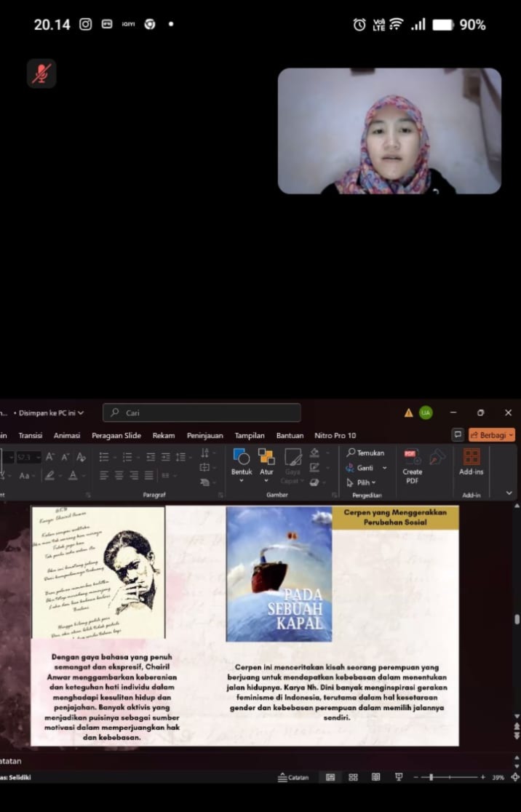Switch to Reading view icon
Screen dimensions: 521x812
click(x=376, y=777)
